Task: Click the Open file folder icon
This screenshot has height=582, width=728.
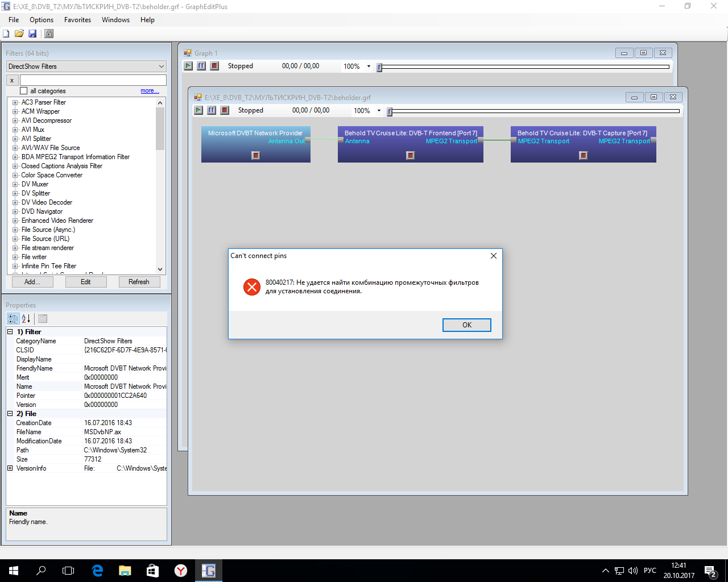Action: point(19,34)
